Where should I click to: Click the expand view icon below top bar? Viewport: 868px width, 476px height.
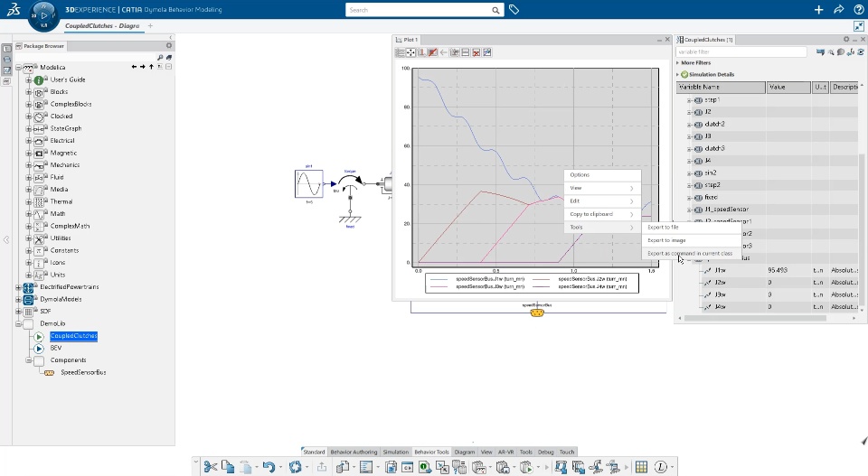pyautogui.click(x=859, y=26)
